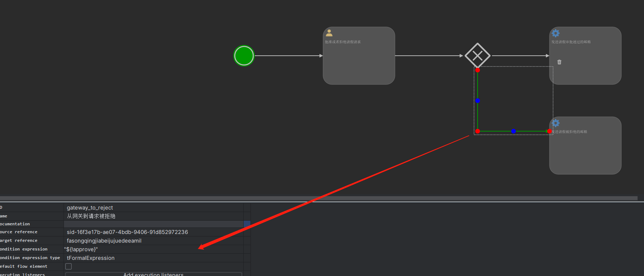Edit condition expression "${!approve}"
The image size is (644, 276).
tap(81, 249)
